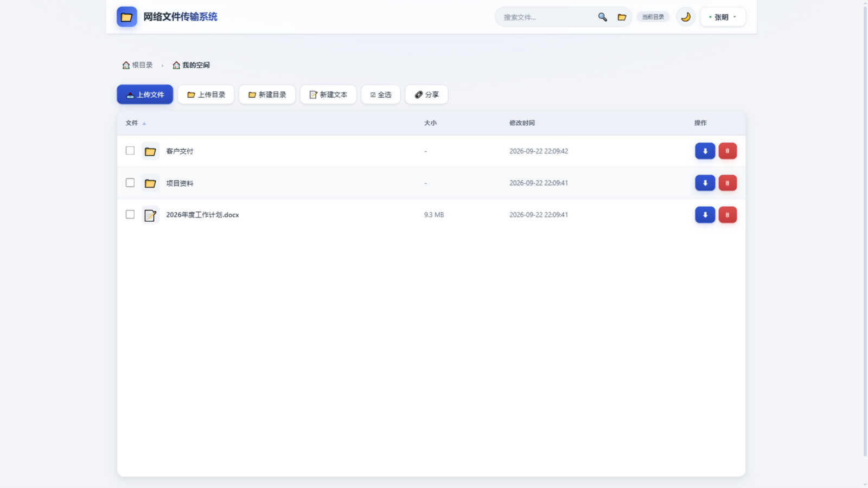Screen dimensions: 868x488
Task: Click the 分享 button
Action: click(x=426, y=94)
